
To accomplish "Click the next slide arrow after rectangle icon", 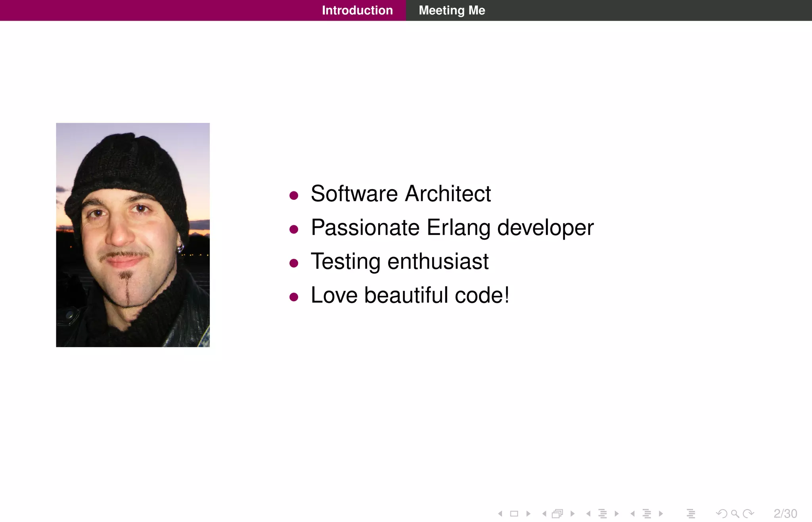I will coord(528,514).
